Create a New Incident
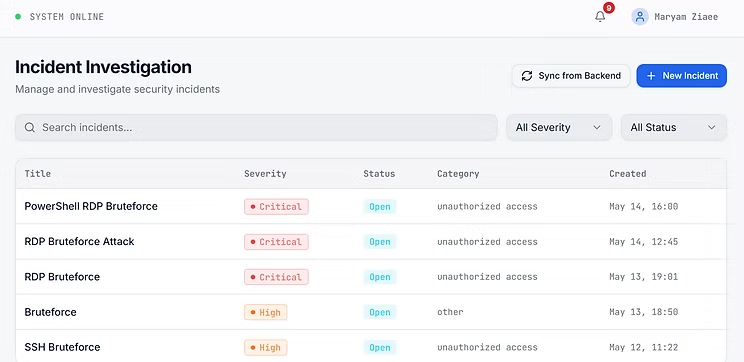744x362 pixels. pyautogui.click(x=681, y=76)
